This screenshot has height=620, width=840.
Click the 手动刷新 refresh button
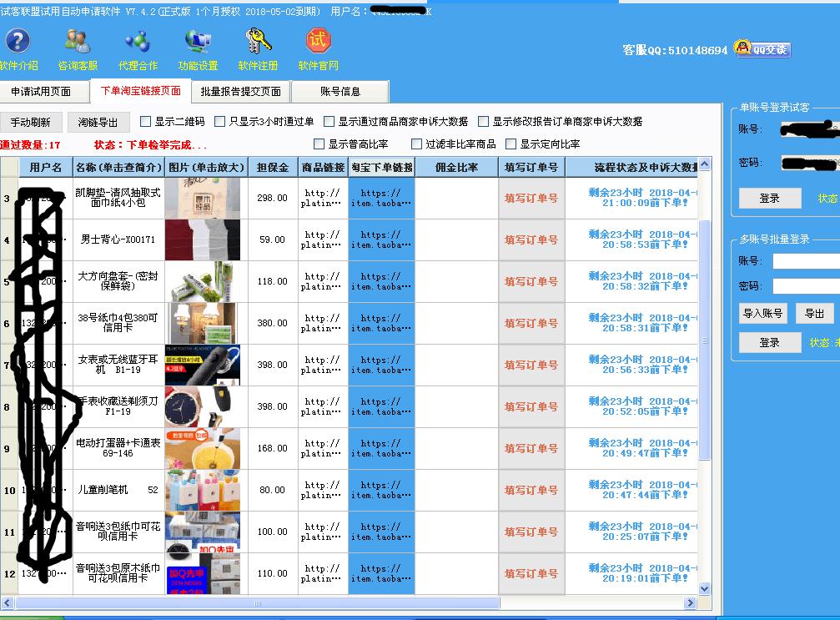click(x=33, y=120)
